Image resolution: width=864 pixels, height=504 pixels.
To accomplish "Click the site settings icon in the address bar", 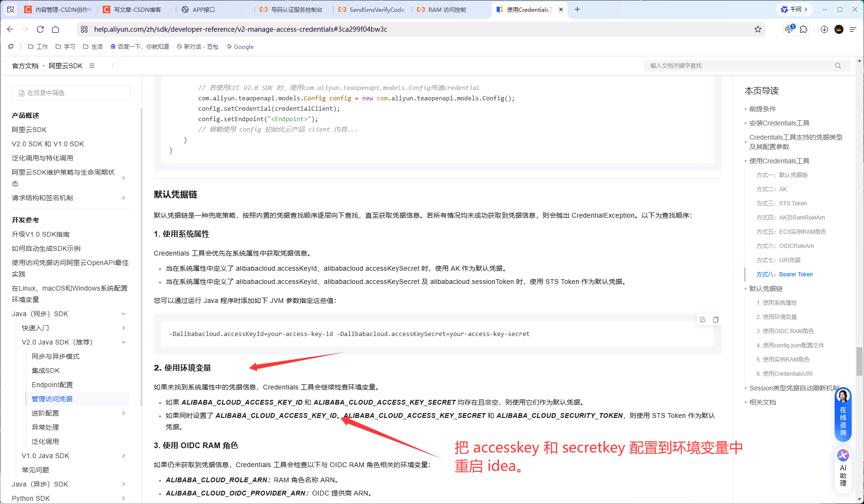I will (84, 29).
